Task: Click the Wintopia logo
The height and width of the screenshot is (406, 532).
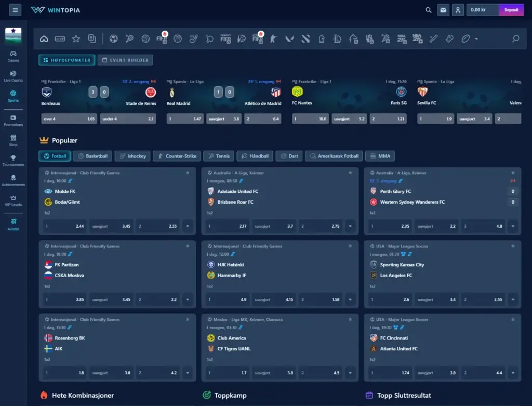Action: pyautogui.click(x=56, y=10)
